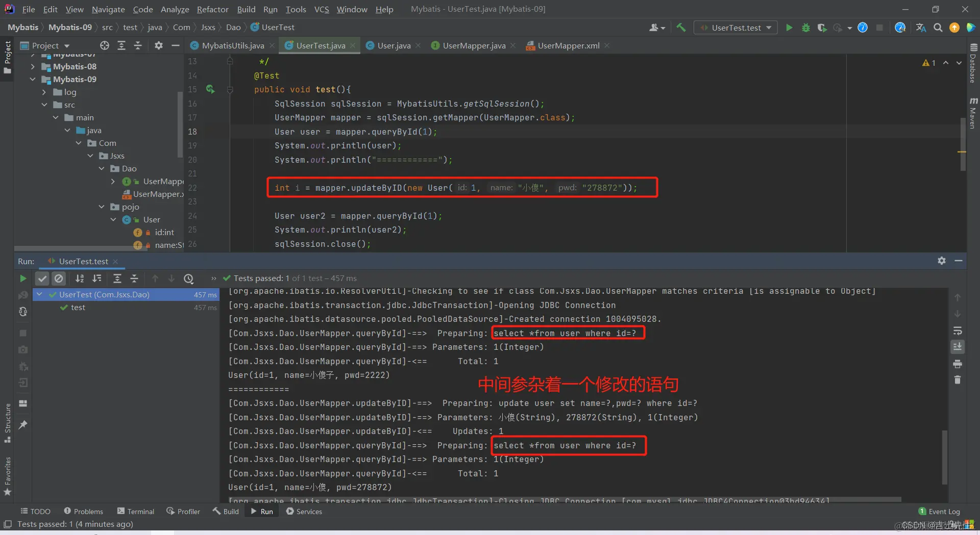Open the Services tool window

[304, 512]
